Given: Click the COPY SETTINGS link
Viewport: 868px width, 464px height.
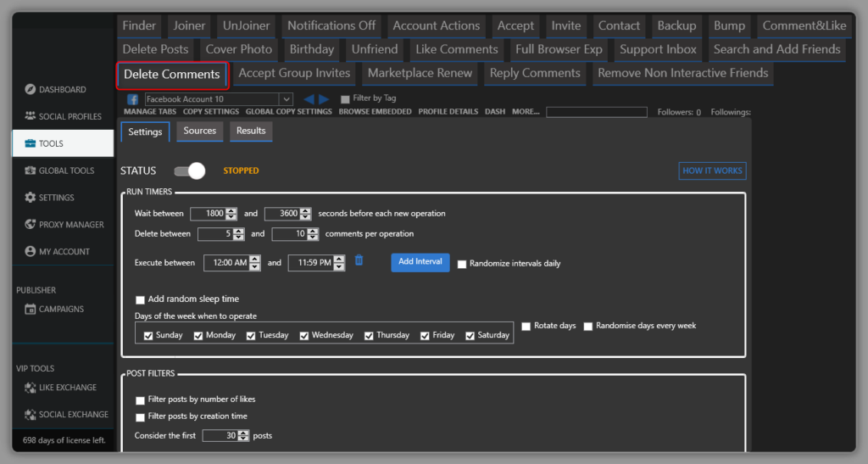Looking at the screenshot, I should [211, 111].
